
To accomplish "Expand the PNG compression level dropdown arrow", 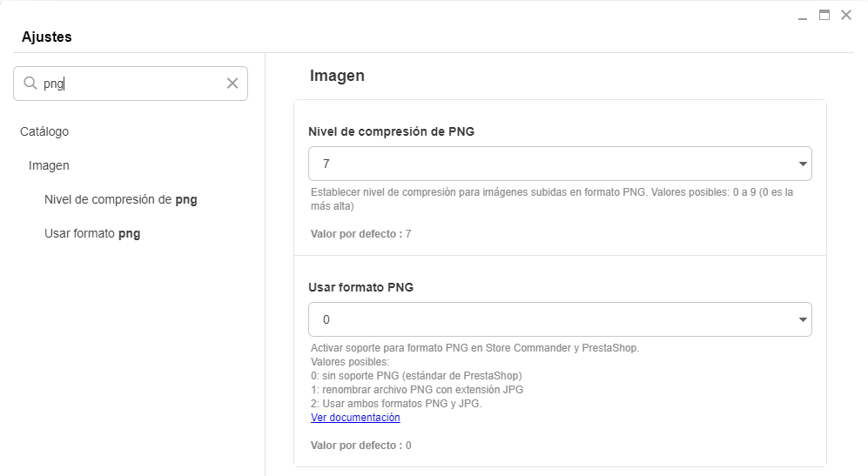I will click(x=802, y=164).
